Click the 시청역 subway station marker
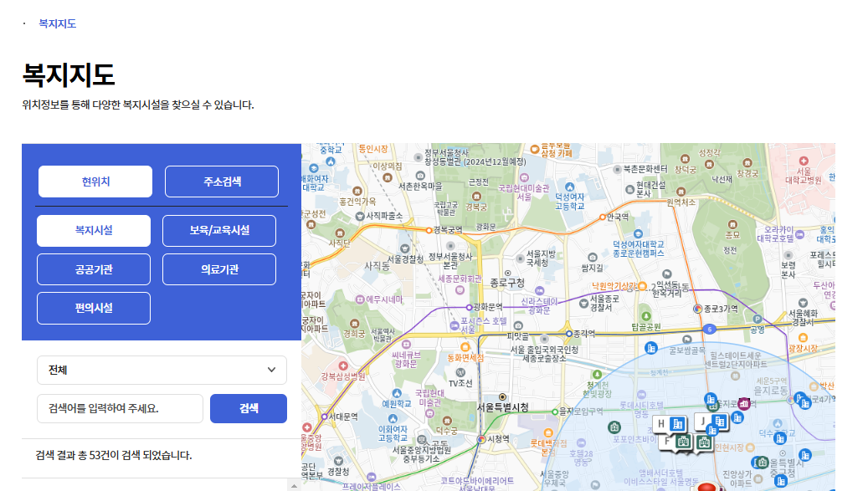The image size is (868, 491). click(x=481, y=439)
